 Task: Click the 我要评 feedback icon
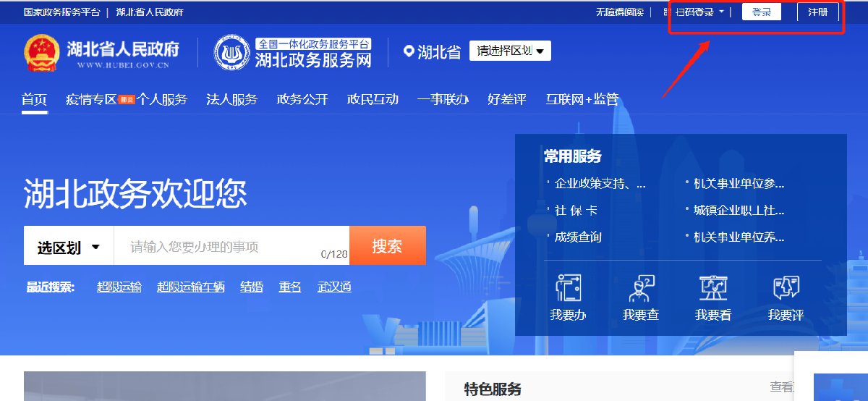pyautogui.click(x=786, y=288)
